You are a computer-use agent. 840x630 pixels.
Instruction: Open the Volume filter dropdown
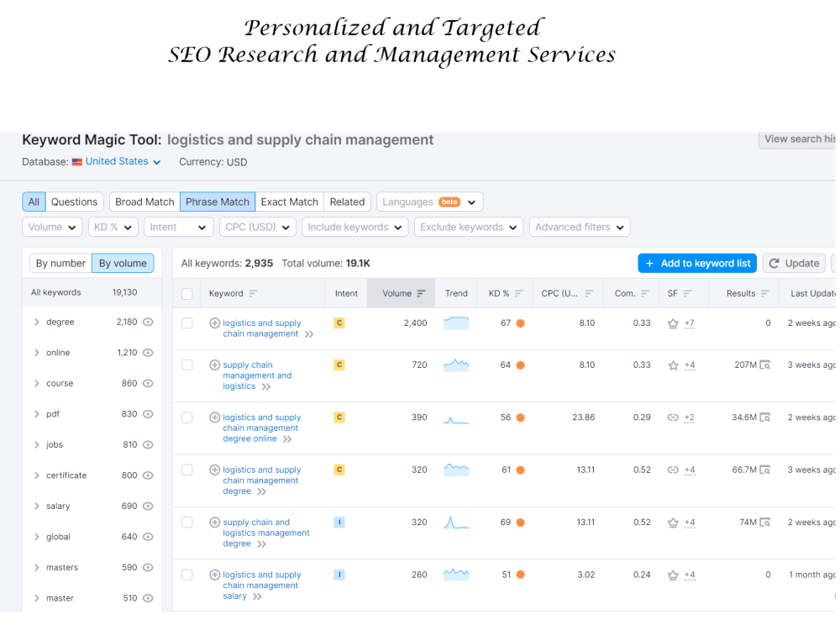(52, 227)
